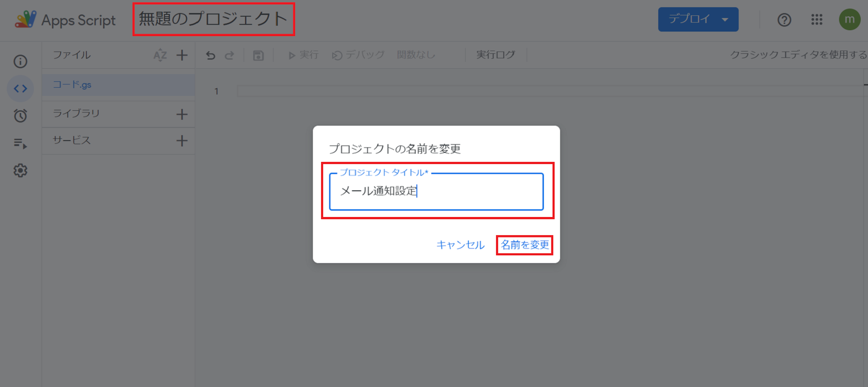Select the コード.gs file
Image resolution: width=868 pixels, height=387 pixels.
(x=118, y=85)
